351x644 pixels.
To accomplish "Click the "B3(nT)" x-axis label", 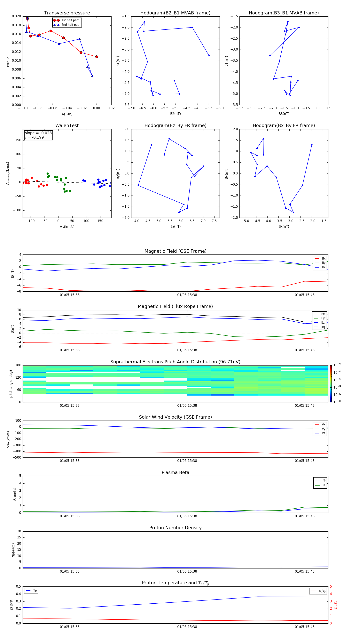I will tap(284, 114).
